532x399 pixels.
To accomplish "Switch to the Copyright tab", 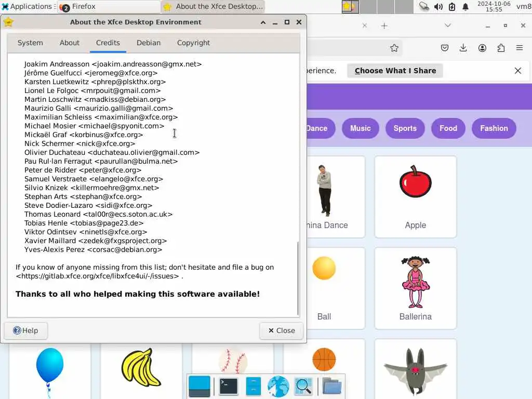I will pos(193,43).
